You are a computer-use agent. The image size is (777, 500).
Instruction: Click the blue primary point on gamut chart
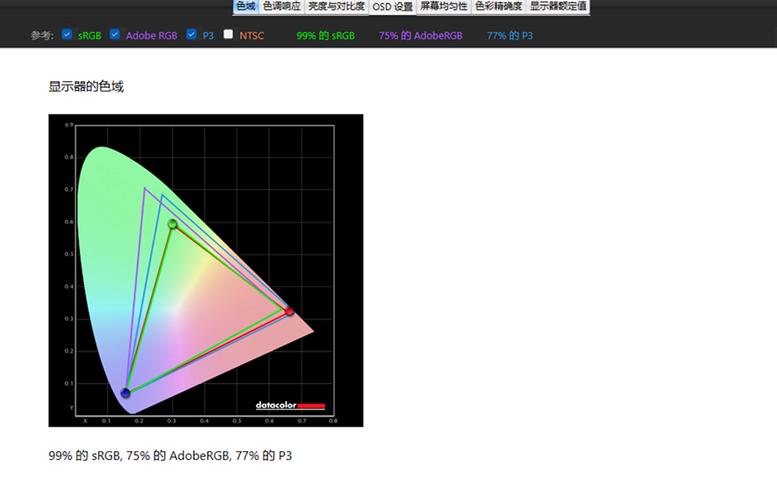coord(126,393)
